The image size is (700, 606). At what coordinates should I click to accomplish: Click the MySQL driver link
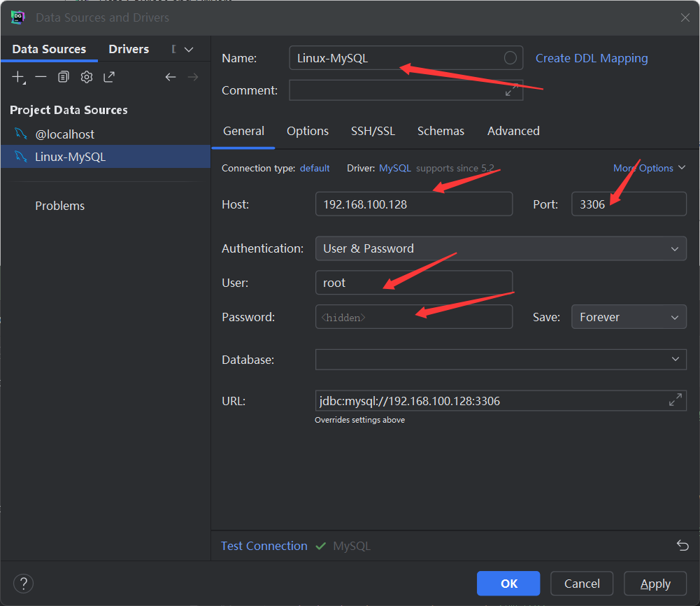pyautogui.click(x=395, y=168)
